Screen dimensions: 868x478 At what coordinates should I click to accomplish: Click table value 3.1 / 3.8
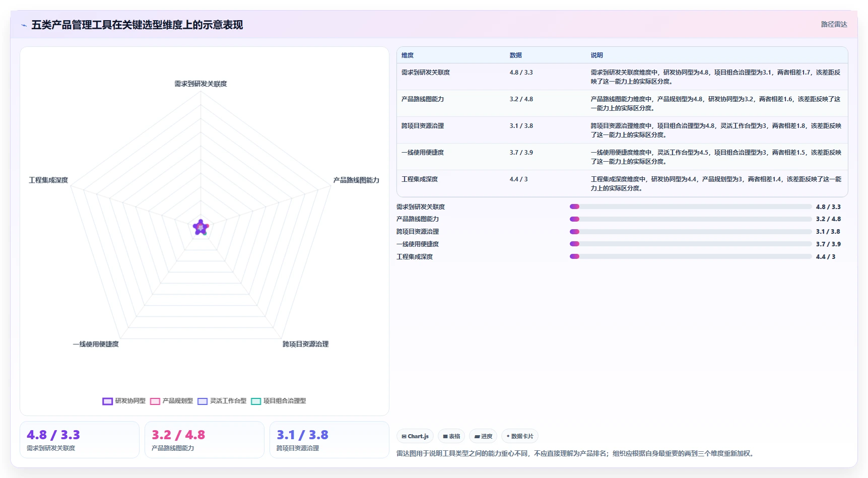[521, 126]
